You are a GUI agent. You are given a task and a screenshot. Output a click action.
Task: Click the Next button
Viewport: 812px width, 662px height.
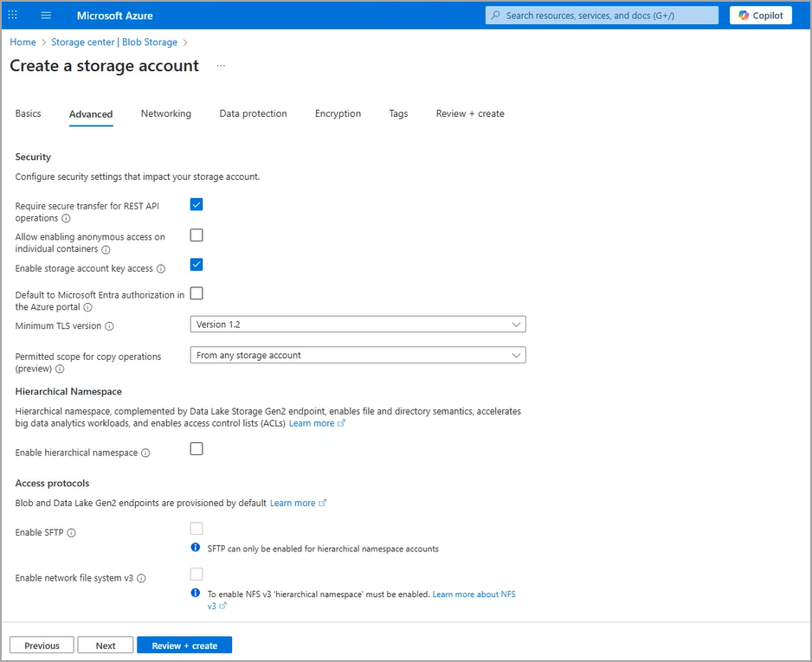click(106, 646)
